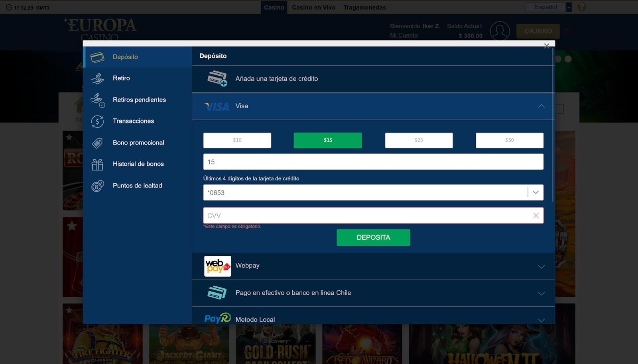Image resolution: width=638 pixels, height=364 pixels.
Task: Click the help question mark icon
Action: 582,7
